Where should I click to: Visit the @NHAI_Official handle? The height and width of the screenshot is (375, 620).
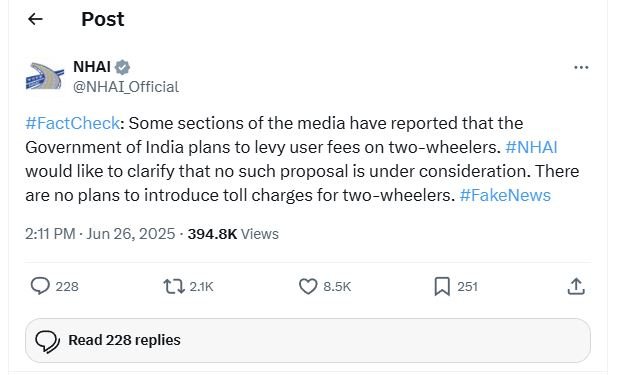point(126,87)
